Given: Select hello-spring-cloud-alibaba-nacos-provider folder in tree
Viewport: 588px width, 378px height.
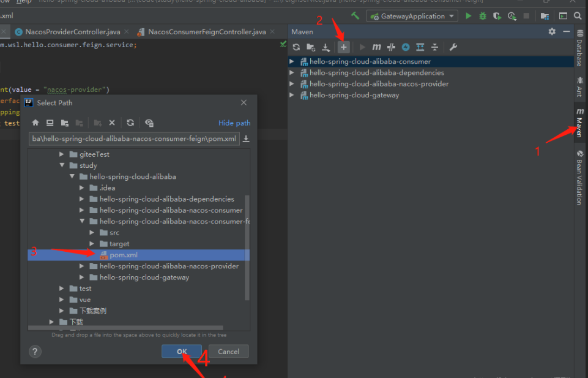Looking at the screenshot, I should click(x=169, y=266).
